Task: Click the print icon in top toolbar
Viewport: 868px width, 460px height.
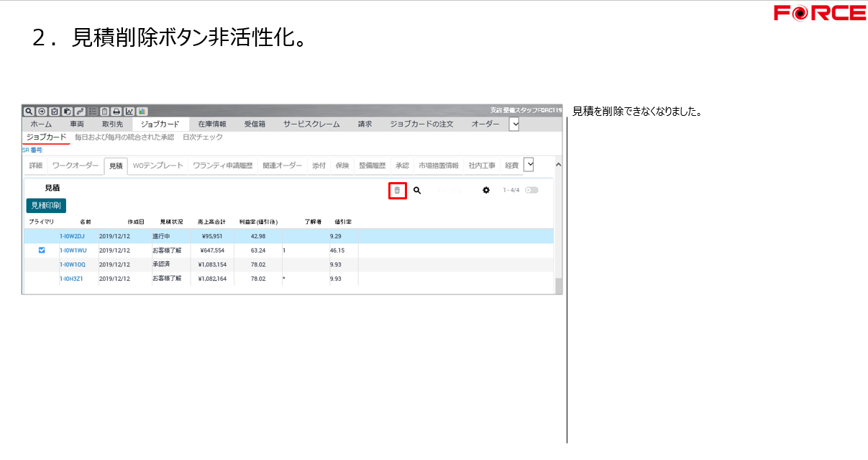Action: click(x=117, y=112)
